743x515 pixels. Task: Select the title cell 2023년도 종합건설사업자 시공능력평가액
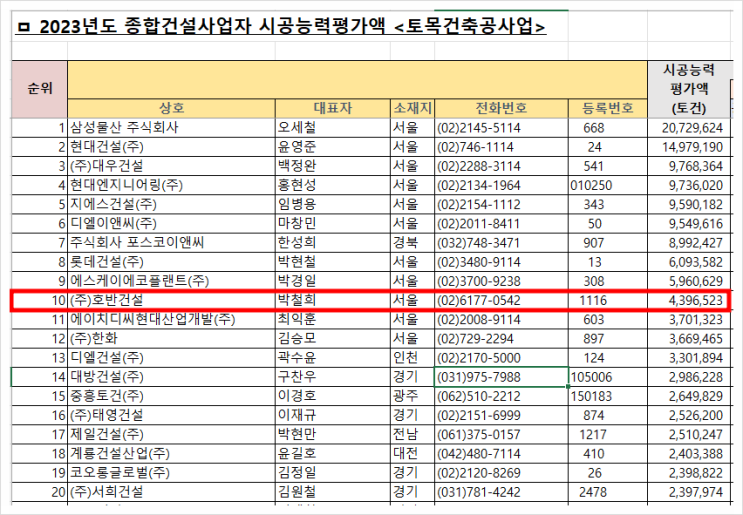[281, 26]
